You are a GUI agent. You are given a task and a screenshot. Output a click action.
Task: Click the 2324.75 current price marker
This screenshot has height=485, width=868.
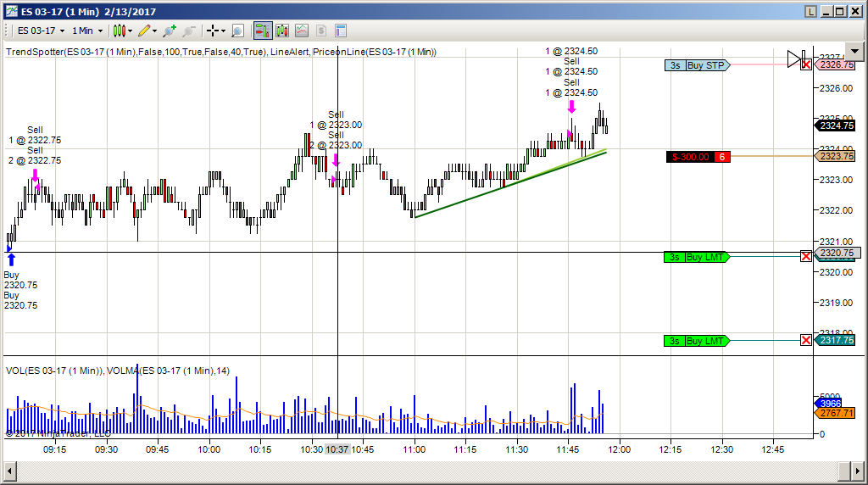tap(836, 125)
